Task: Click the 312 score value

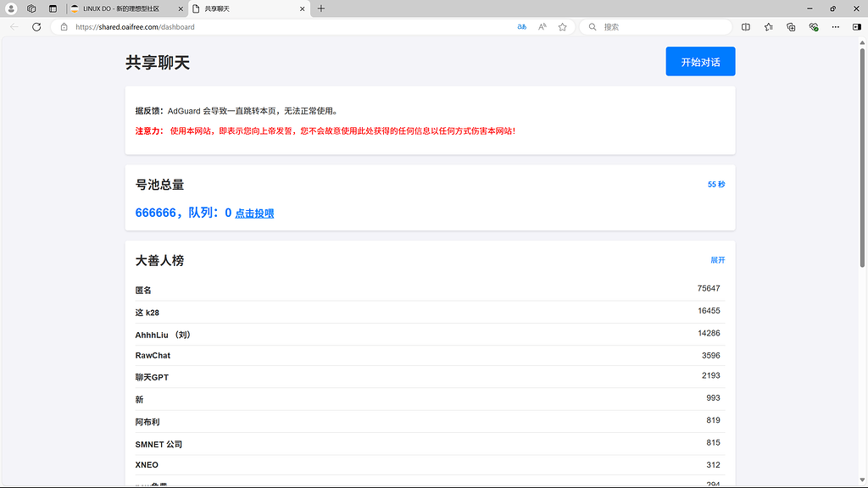Action: (713, 465)
